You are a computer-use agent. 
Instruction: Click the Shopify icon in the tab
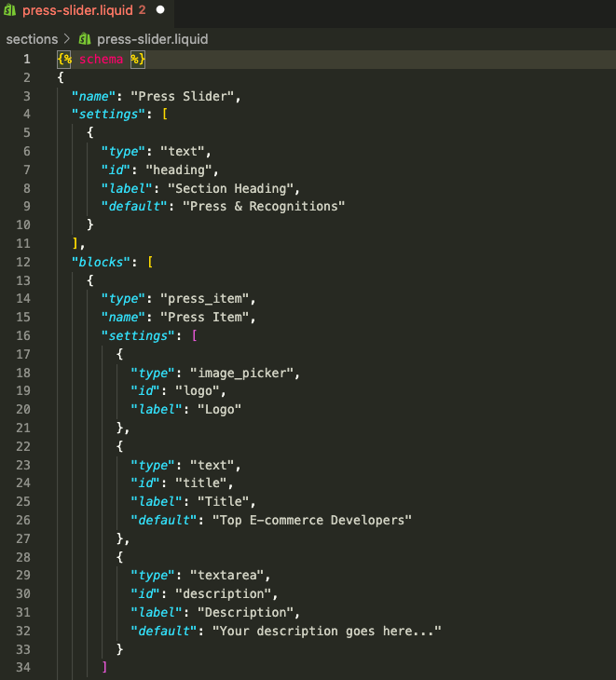(10, 10)
